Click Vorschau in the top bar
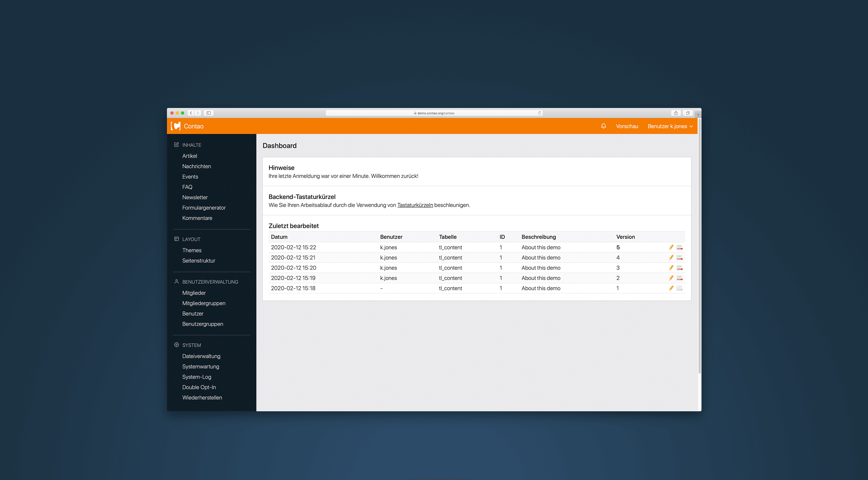Screen dimensions: 868x480 pos(626,126)
